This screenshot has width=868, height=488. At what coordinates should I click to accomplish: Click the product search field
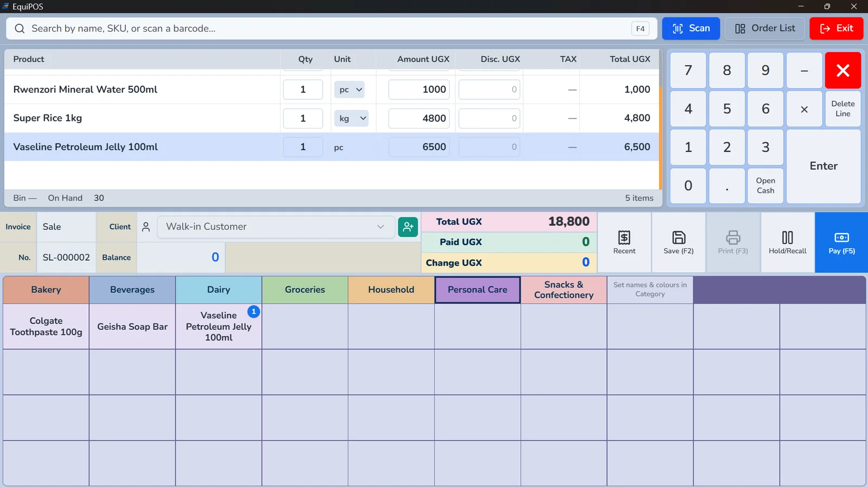[x=331, y=29]
